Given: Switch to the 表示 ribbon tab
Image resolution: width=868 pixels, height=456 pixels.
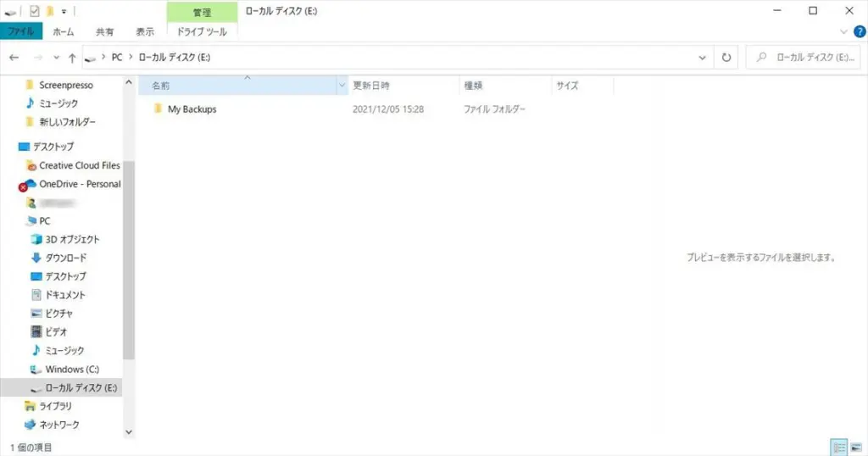Looking at the screenshot, I should pyautogui.click(x=145, y=32).
